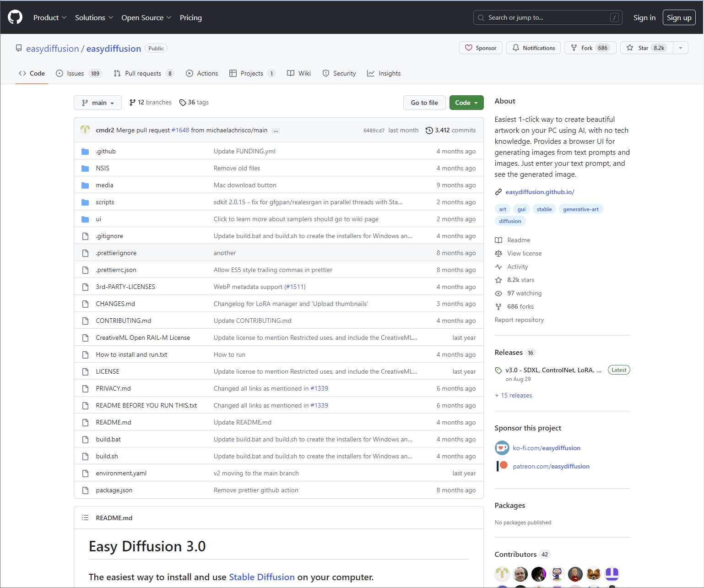Open the Wiki tab
704x588 pixels.
point(299,73)
